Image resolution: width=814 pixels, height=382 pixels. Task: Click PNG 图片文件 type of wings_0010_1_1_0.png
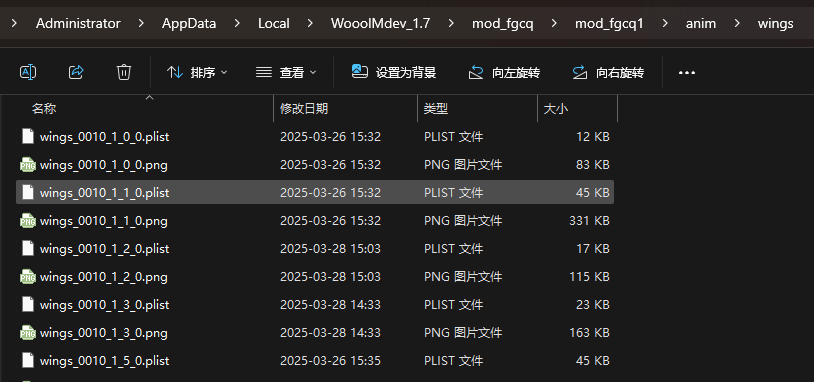click(x=463, y=221)
